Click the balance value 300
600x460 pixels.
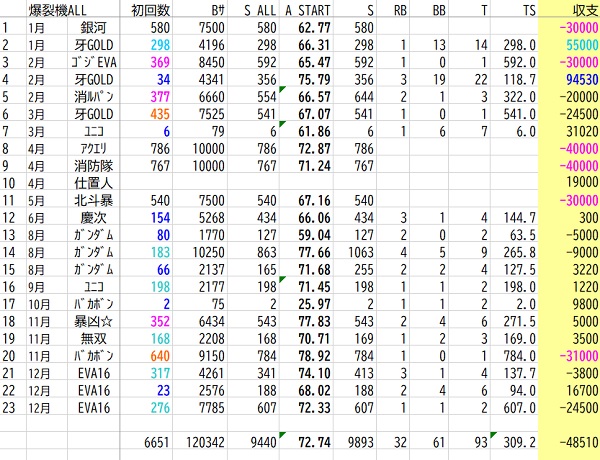coord(589,217)
